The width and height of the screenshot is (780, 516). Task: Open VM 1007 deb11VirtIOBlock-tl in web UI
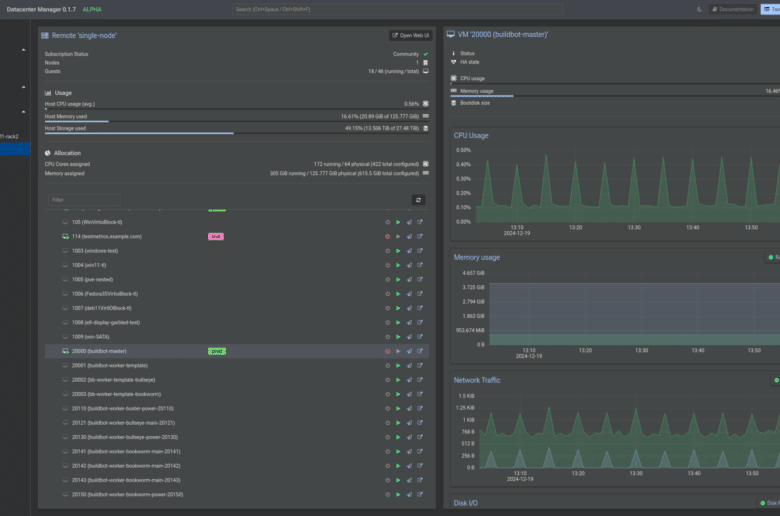tap(420, 309)
